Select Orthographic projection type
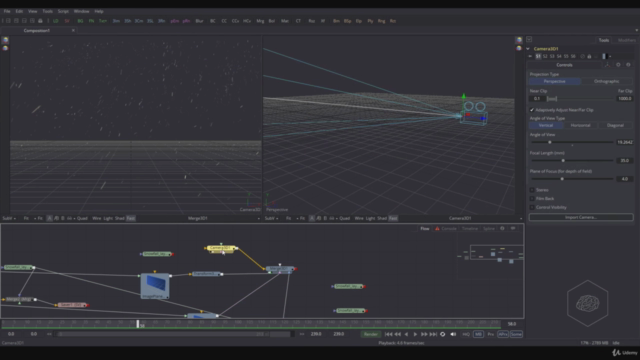 pyautogui.click(x=607, y=81)
